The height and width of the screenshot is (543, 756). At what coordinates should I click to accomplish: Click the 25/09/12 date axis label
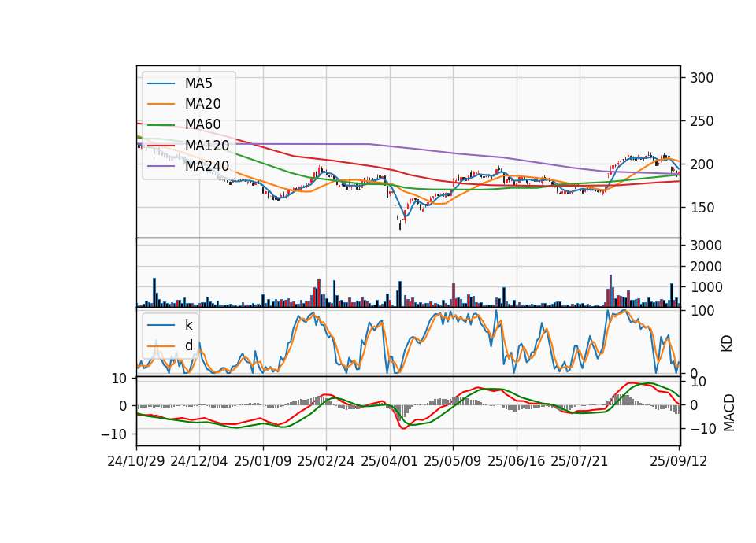[x=679, y=461]
